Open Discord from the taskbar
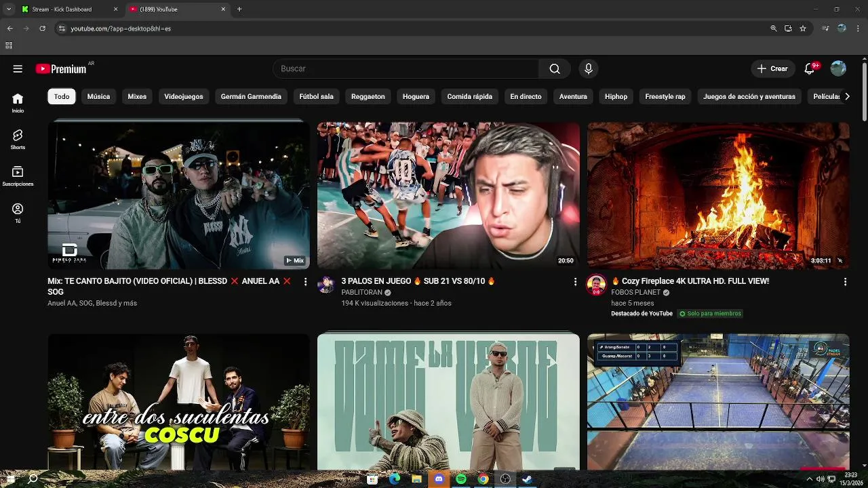This screenshot has width=868, height=488. pyautogui.click(x=438, y=479)
